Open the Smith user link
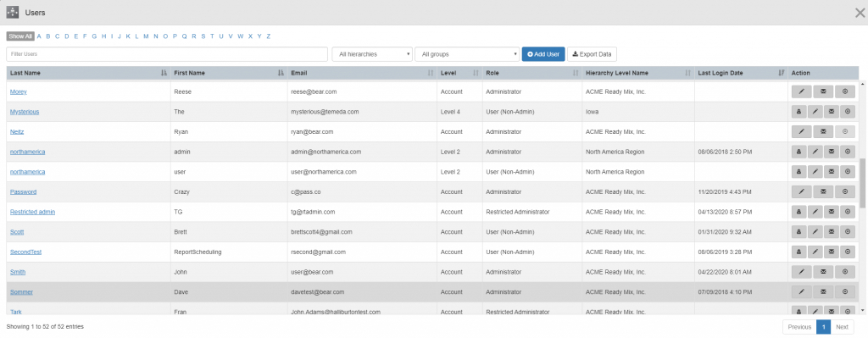This screenshot has width=868, height=338. 18,272
